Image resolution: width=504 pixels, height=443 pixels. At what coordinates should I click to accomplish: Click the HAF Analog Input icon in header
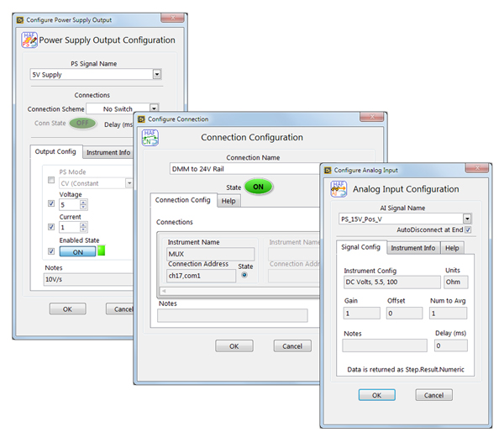click(x=339, y=189)
